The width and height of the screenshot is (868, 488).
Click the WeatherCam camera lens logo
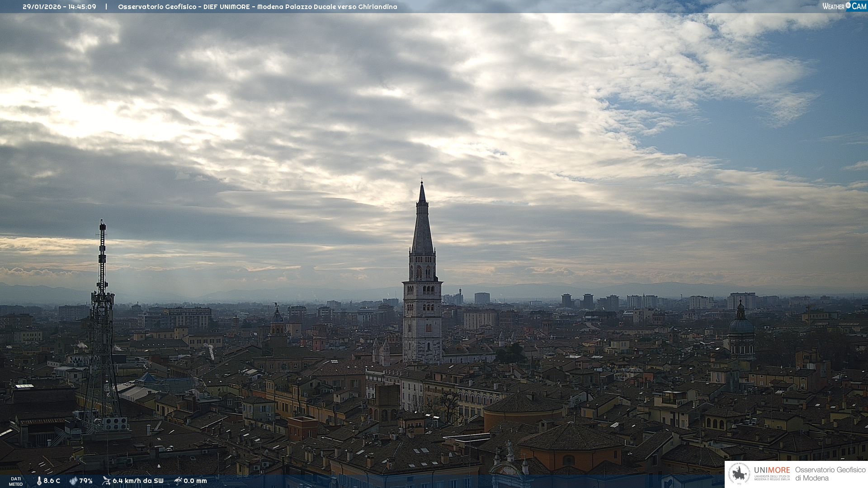tap(848, 5)
